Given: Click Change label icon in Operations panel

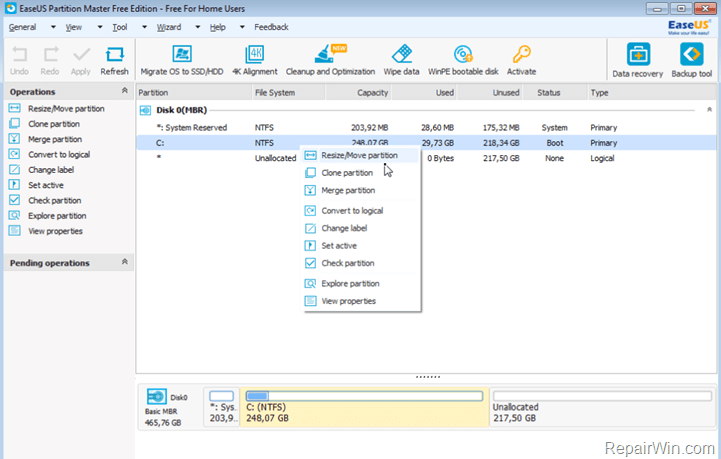Looking at the screenshot, I should coord(15,170).
